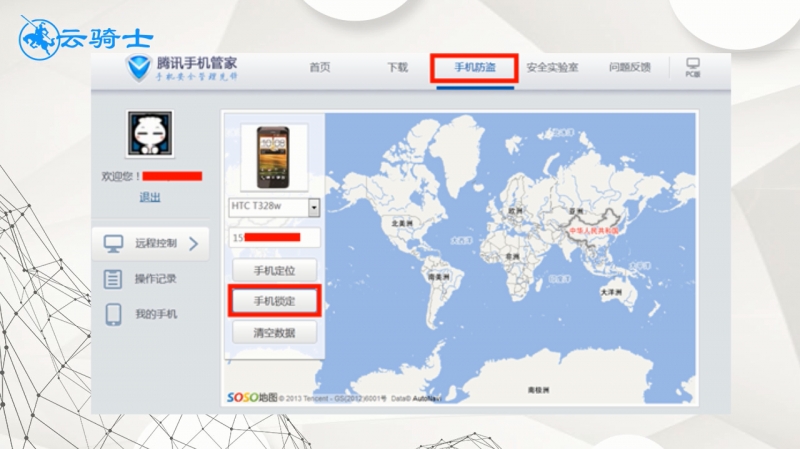Click the SOSO地图 logo on map
Image resolution: width=800 pixels, height=449 pixels.
(x=252, y=397)
